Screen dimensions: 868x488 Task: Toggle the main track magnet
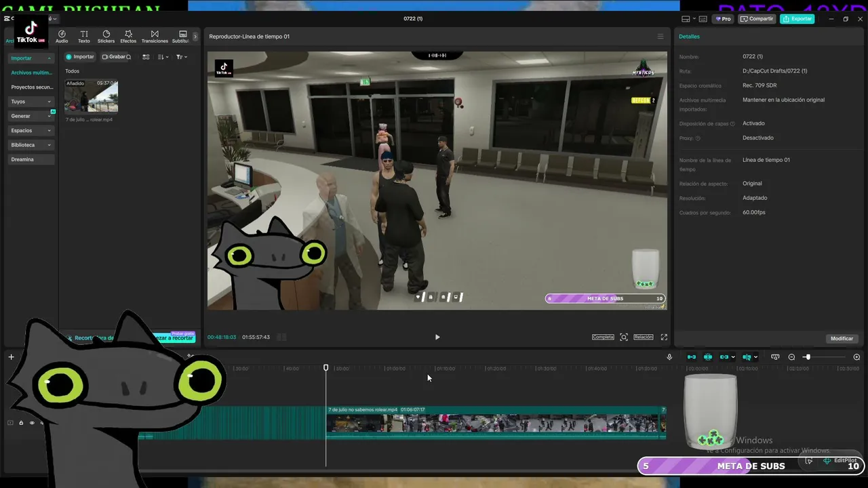tap(692, 357)
